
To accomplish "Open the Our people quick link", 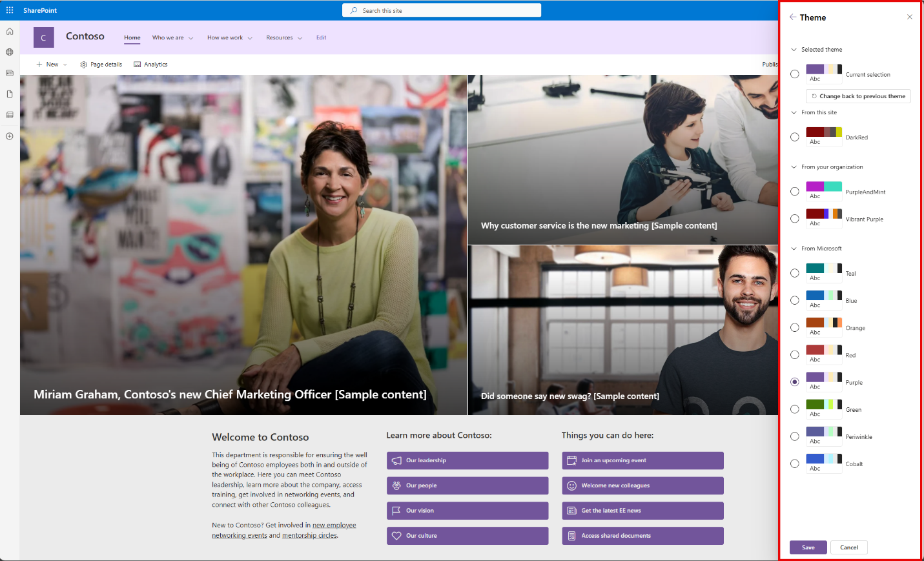I will point(467,485).
